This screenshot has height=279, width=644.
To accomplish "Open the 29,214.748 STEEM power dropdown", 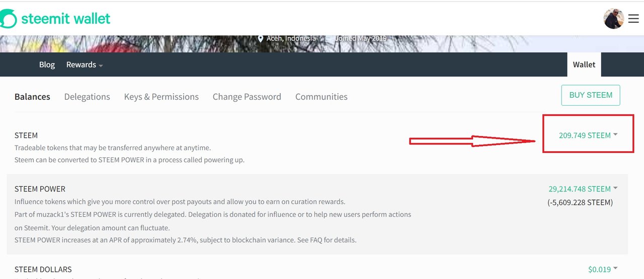I will pos(583,189).
